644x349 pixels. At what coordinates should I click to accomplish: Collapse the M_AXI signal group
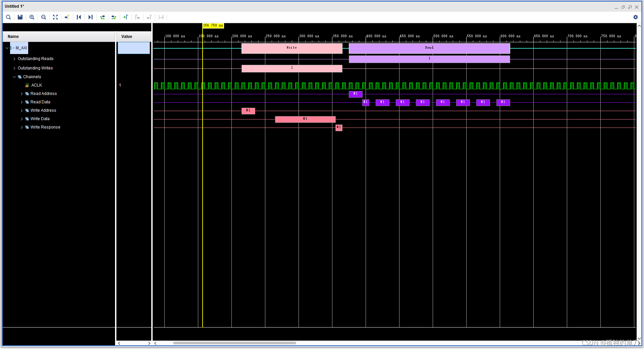point(7,48)
